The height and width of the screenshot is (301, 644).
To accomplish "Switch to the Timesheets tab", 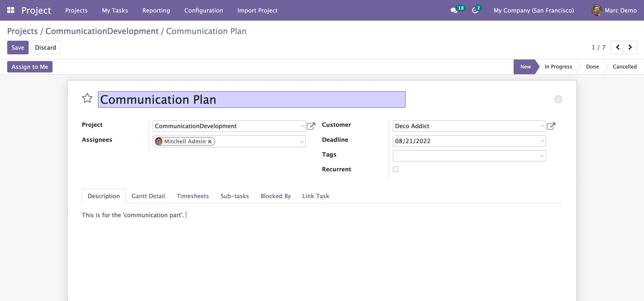I will coord(193,196).
